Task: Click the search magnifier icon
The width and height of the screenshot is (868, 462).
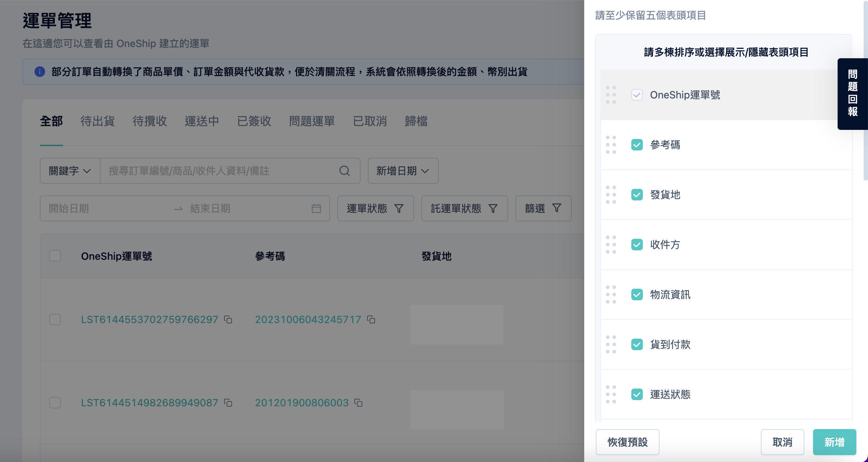Action: click(x=344, y=171)
